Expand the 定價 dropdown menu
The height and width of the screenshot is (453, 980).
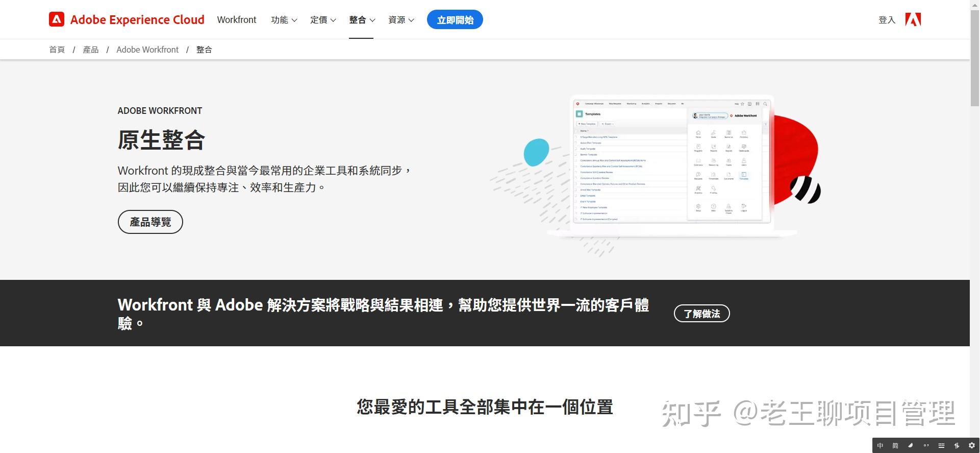[x=323, y=20]
